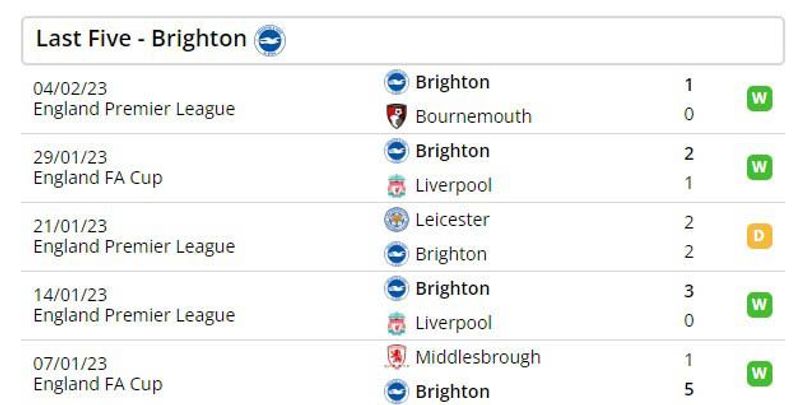800x405 pixels.
Task: Click the Middlesbrough club crest icon
Action: point(396,357)
